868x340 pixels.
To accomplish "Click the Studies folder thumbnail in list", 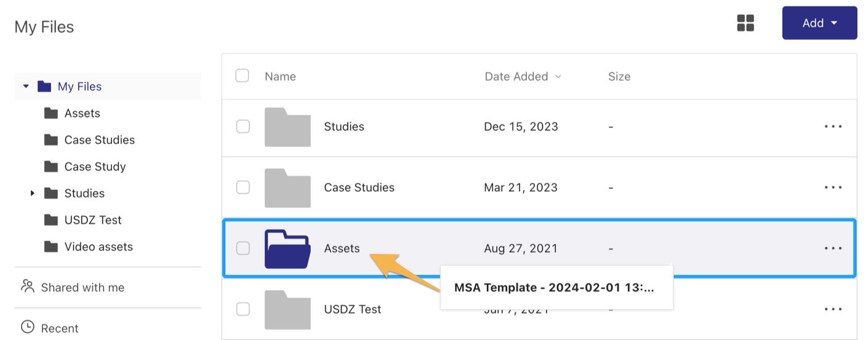I will (287, 127).
